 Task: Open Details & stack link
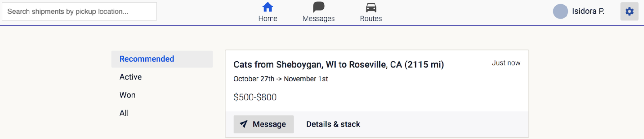pyautogui.click(x=333, y=124)
